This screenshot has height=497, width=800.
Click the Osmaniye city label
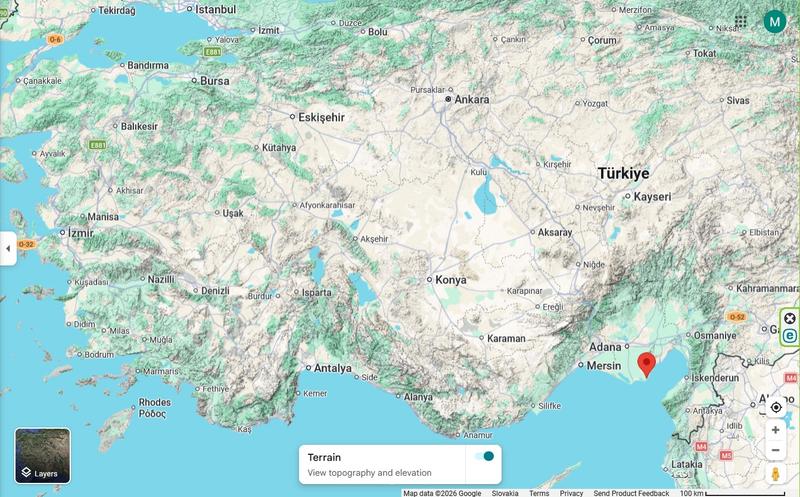715,336
